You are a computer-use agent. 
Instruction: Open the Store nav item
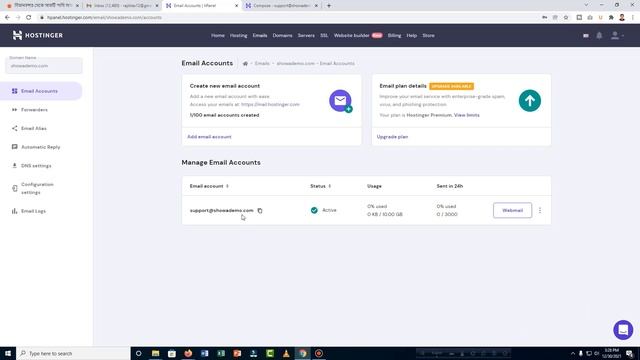(x=428, y=36)
